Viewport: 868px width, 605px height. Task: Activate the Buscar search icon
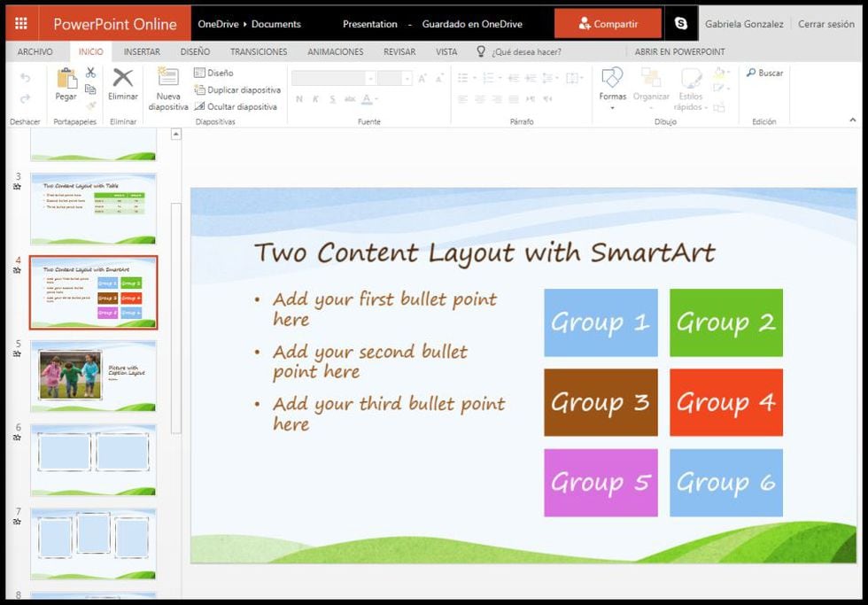[763, 73]
